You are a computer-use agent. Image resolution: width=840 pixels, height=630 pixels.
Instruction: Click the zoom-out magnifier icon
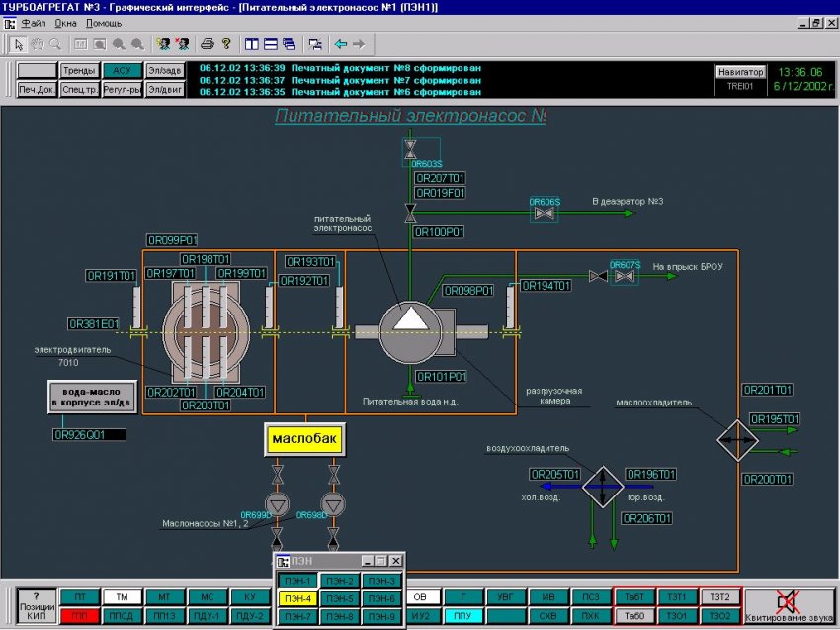[x=137, y=44]
